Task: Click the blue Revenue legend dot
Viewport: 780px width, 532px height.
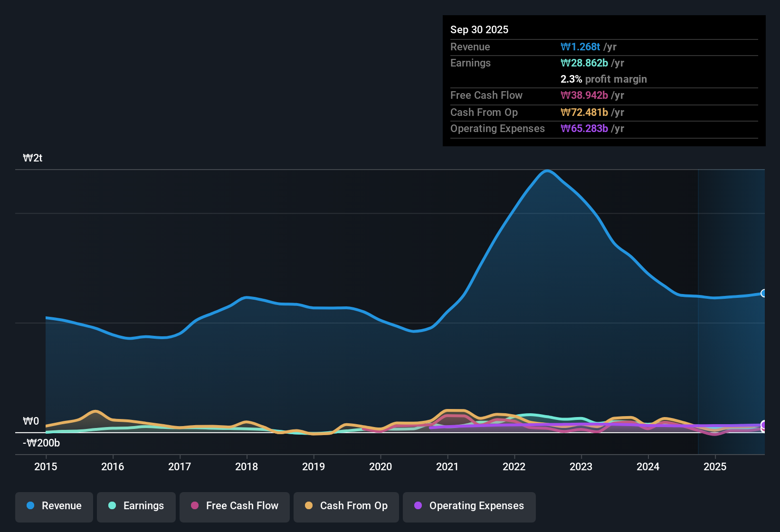Action: (x=30, y=506)
